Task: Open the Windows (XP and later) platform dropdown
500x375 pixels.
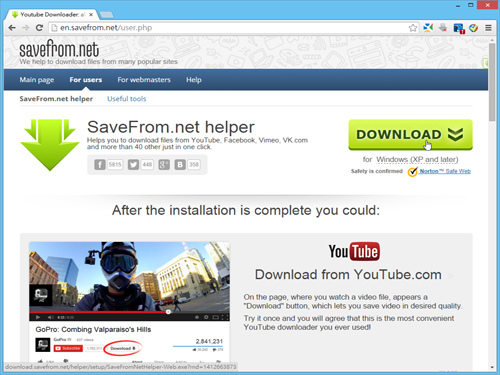Action: click(x=417, y=160)
